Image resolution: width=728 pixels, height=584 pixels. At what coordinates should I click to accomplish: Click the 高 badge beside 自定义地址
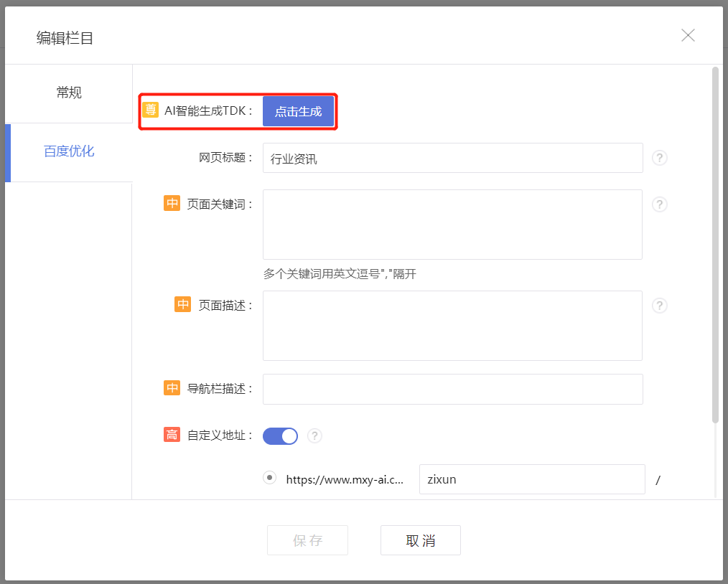(x=172, y=435)
